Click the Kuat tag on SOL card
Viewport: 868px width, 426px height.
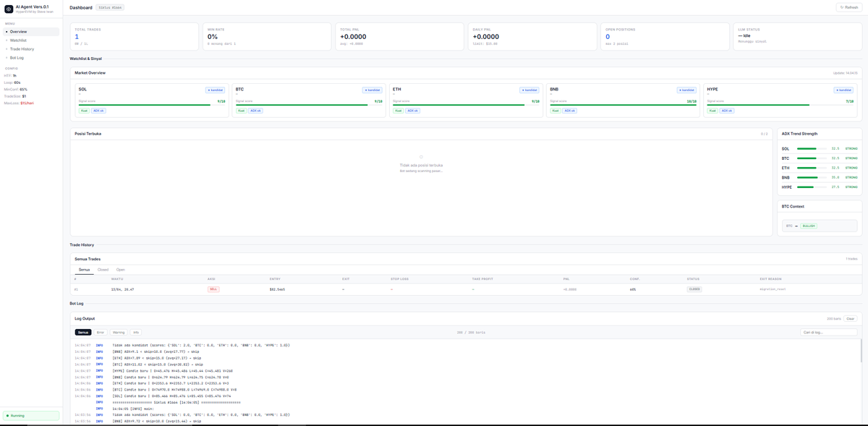[84, 111]
